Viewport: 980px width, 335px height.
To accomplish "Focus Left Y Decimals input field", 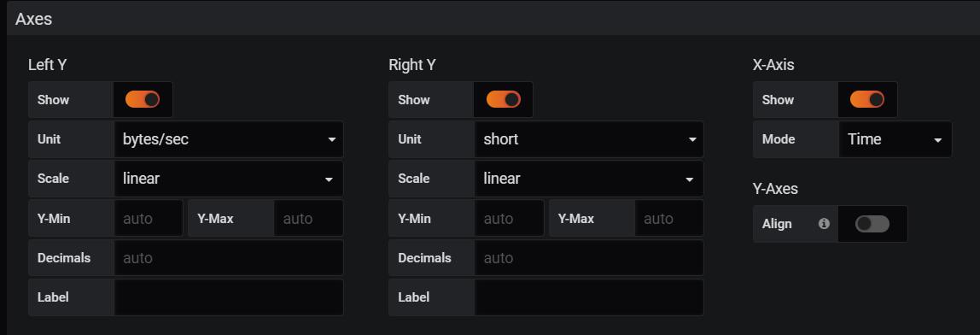I will 228,257.
